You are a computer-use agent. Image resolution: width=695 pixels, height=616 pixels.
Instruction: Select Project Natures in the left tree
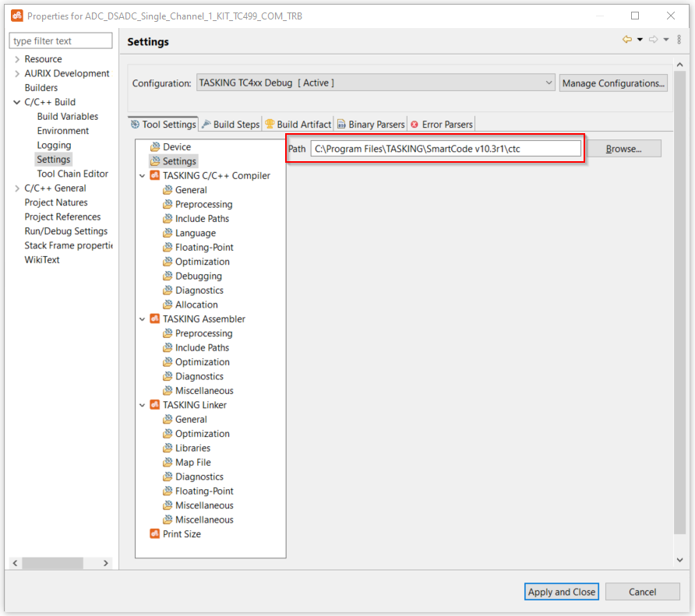pyautogui.click(x=56, y=202)
